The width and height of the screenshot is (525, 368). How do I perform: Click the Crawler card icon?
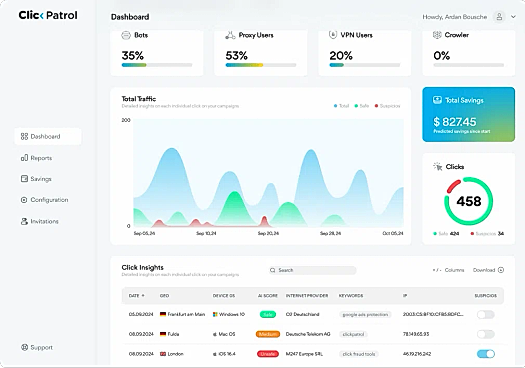(x=437, y=35)
